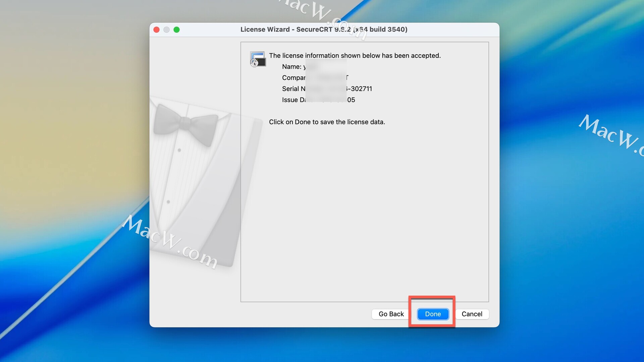This screenshot has width=644, height=362.
Task: Click the green zoom window button
Action: [176, 30]
